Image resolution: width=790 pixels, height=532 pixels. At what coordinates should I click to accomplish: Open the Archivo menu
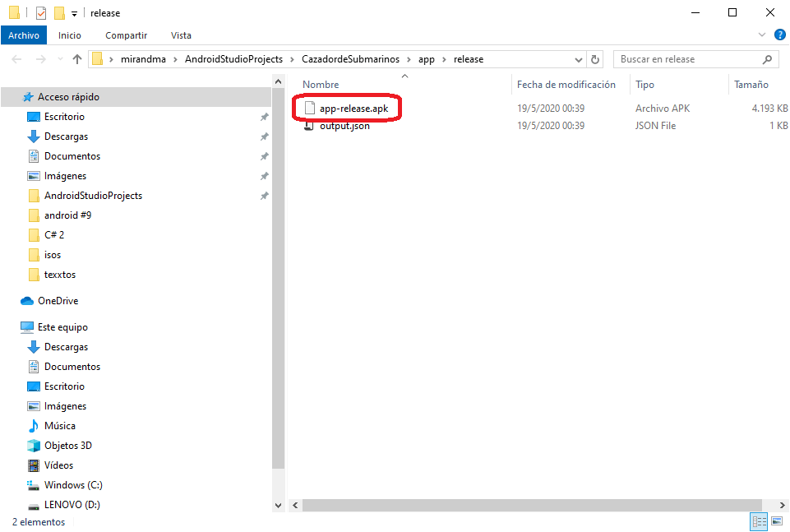tap(24, 35)
